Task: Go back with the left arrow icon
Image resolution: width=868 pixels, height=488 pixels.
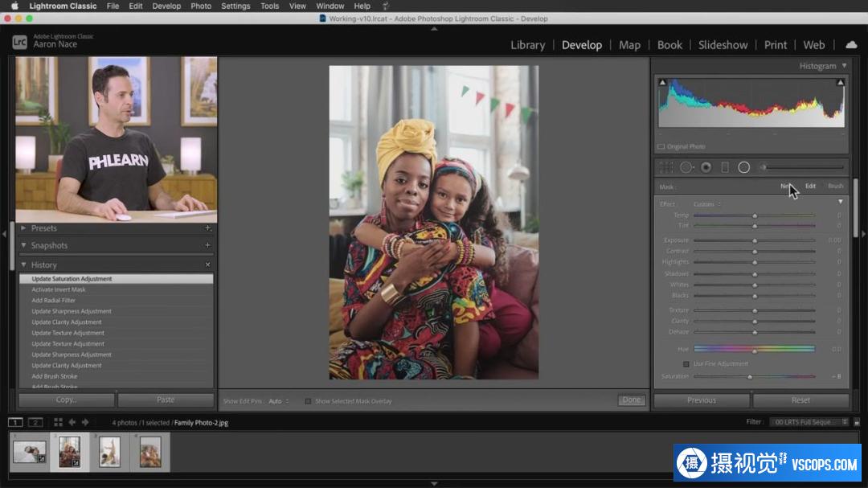Action: [72, 423]
